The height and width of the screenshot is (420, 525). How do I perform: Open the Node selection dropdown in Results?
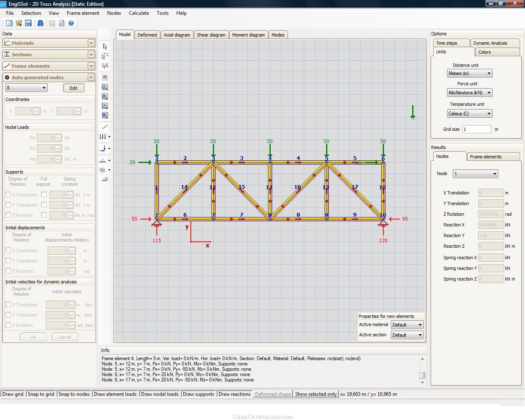coord(475,174)
